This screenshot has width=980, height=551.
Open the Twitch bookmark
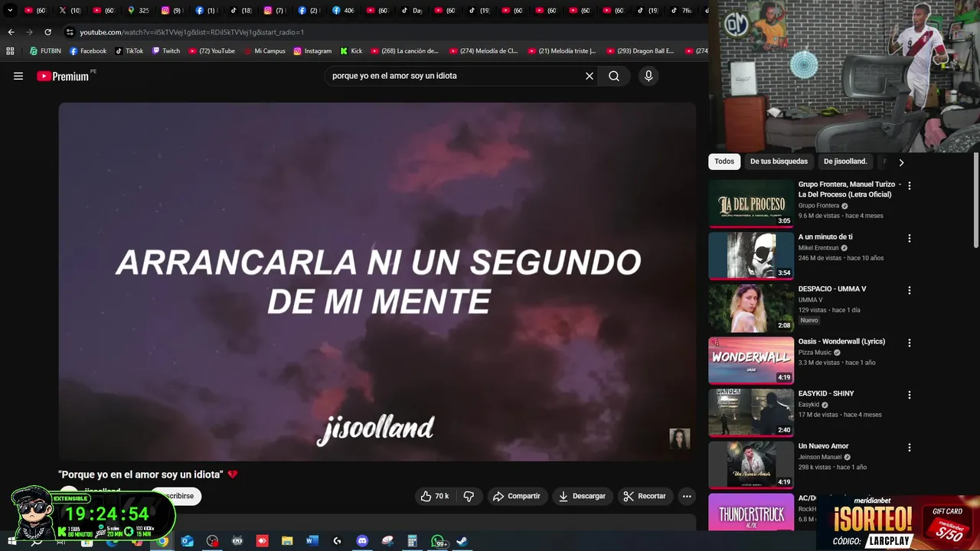pyautogui.click(x=166, y=51)
